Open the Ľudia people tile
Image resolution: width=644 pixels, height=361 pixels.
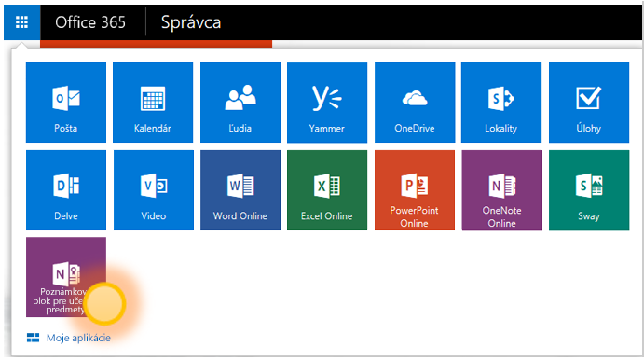(x=240, y=103)
